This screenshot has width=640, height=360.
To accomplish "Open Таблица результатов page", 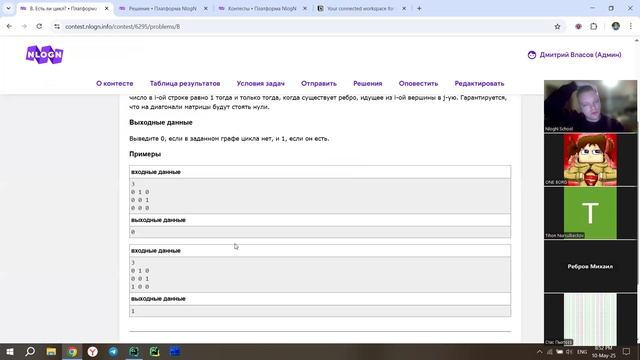I will pyautogui.click(x=185, y=83).
